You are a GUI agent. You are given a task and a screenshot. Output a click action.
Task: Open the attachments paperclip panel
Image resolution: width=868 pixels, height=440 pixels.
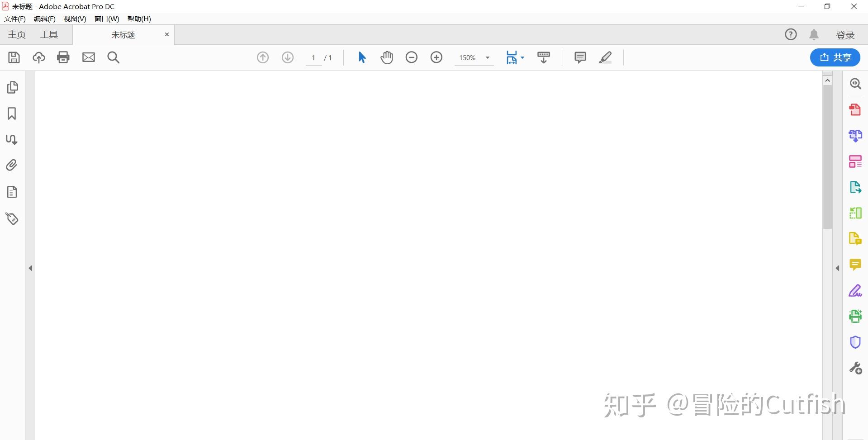coord(12,165)
